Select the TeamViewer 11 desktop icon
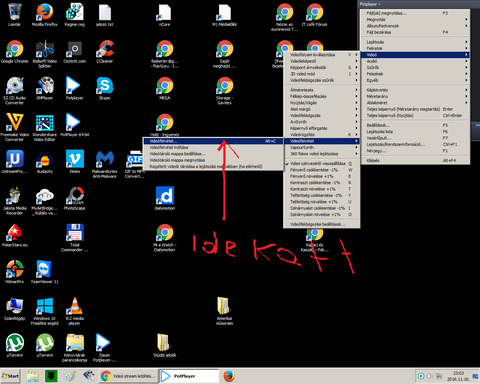 [x=45, y=272]
